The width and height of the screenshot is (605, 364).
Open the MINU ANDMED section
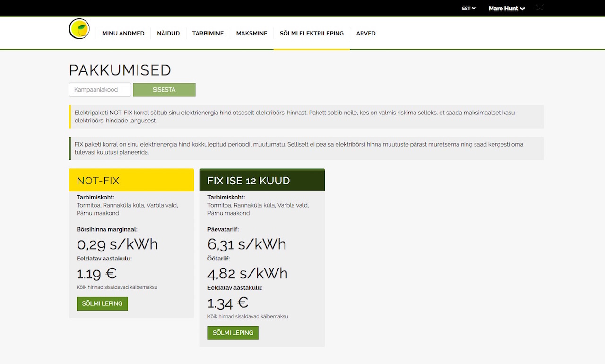pos(123,33)
